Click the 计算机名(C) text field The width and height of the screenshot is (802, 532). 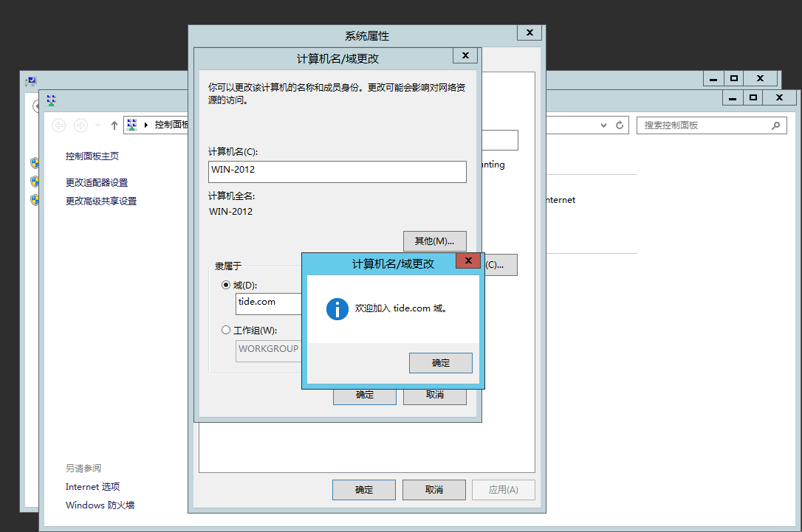337,172
